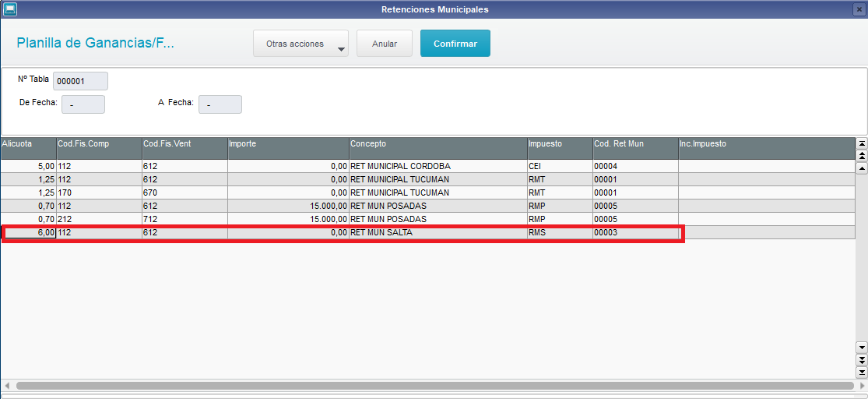Click the Cod. Ret Mun column header
Image resolution: width=868 pixels, height=399 pixels.
(635, 148)
